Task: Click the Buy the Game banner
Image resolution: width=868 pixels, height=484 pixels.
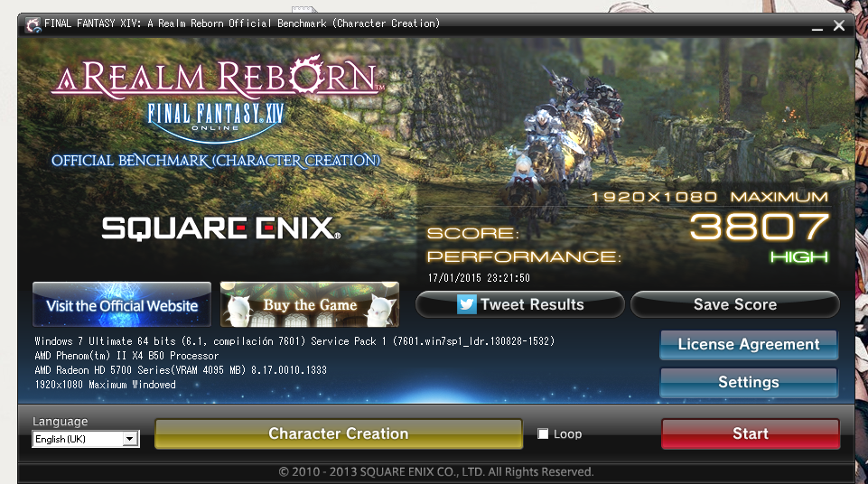Action: tap(310, 305)
